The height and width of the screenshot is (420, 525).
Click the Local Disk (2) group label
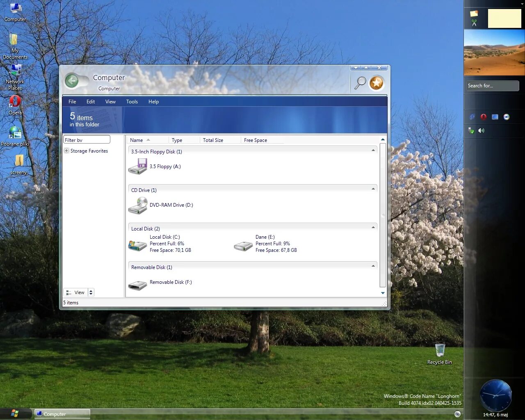(146, 229)
